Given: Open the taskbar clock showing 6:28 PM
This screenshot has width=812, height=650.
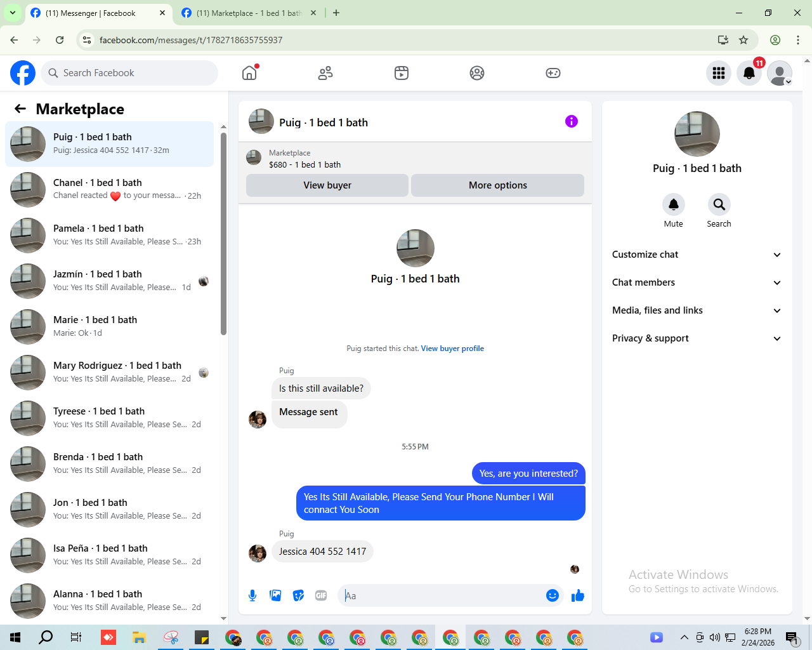Looking at the screenshot, I should coord(758,637).
